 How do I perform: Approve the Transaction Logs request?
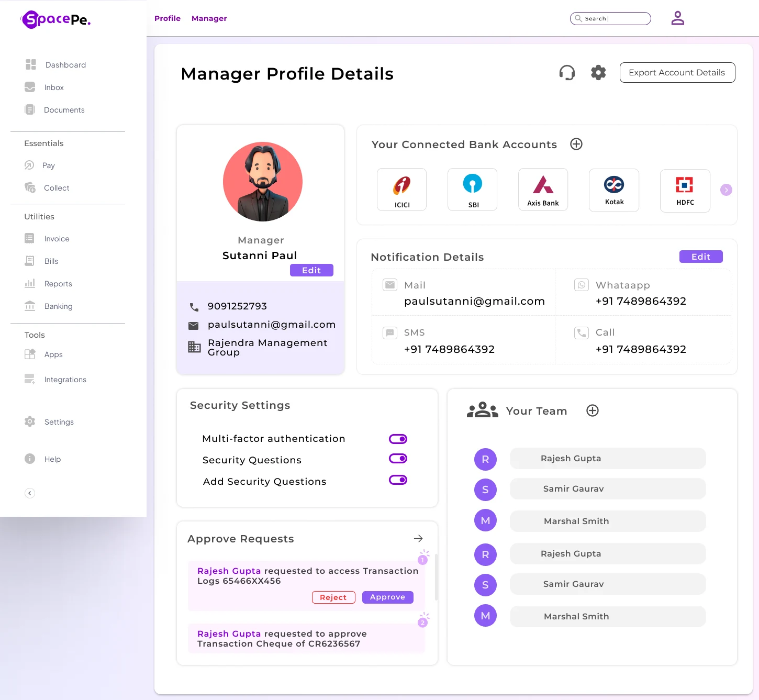click(x=388, y=597)
